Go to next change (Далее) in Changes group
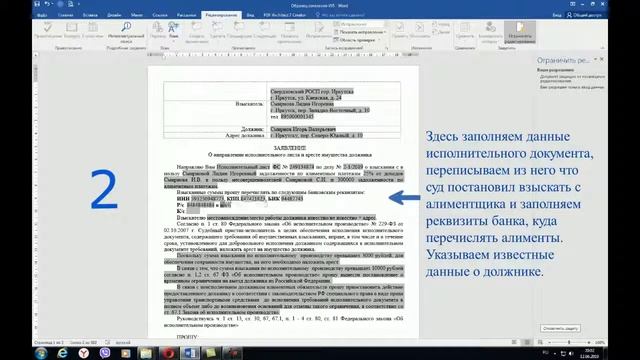640x360 pixels. (441, 31)
